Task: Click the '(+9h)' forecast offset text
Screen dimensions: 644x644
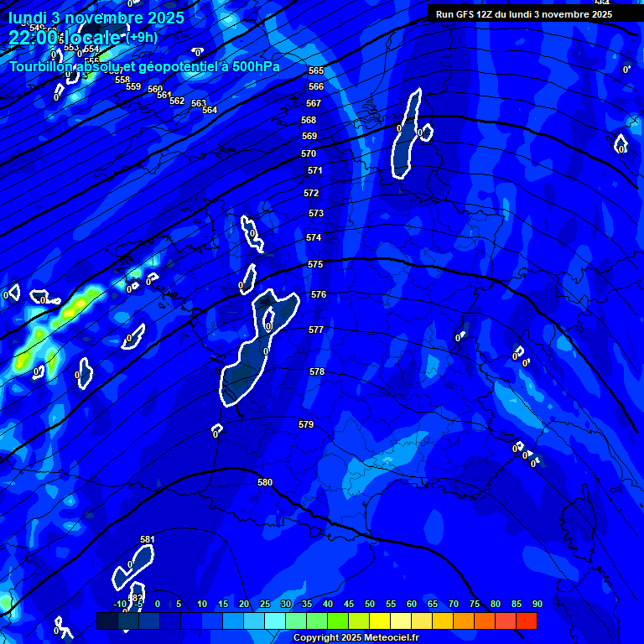Action: point(142,38)
